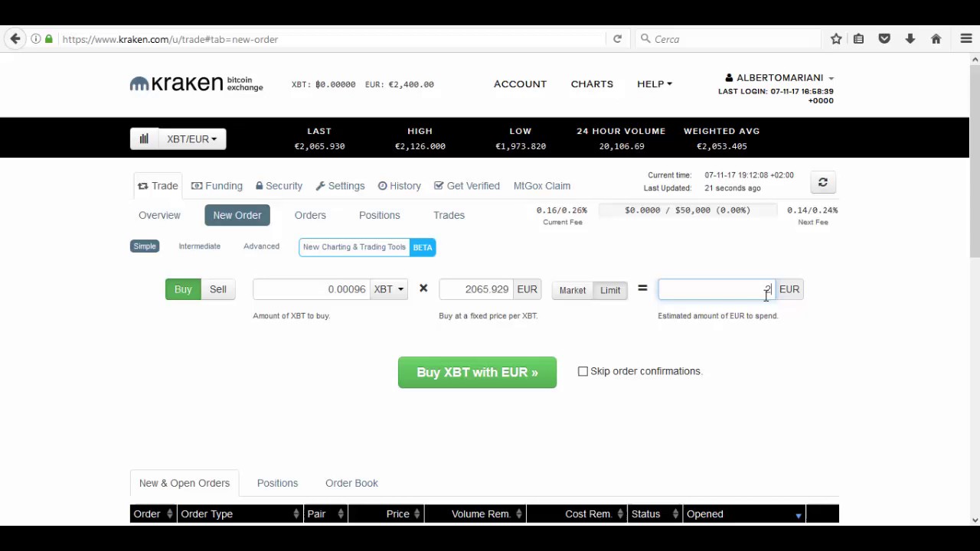This screenshot has width=980, height=551.
Task: Click the estimated EUR total input field
Action: click(717, 289)
